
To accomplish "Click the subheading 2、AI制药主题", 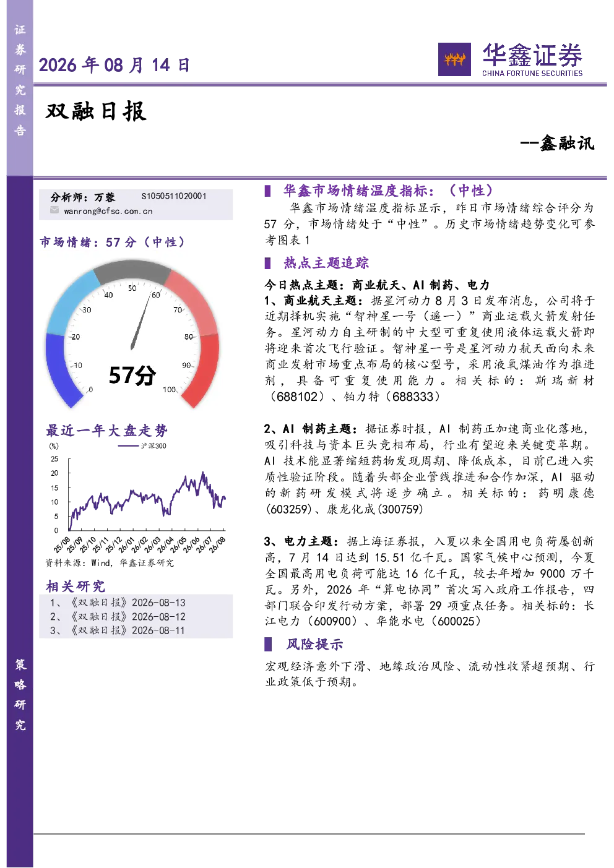I will pyautogui.click(x=311, y=429).
